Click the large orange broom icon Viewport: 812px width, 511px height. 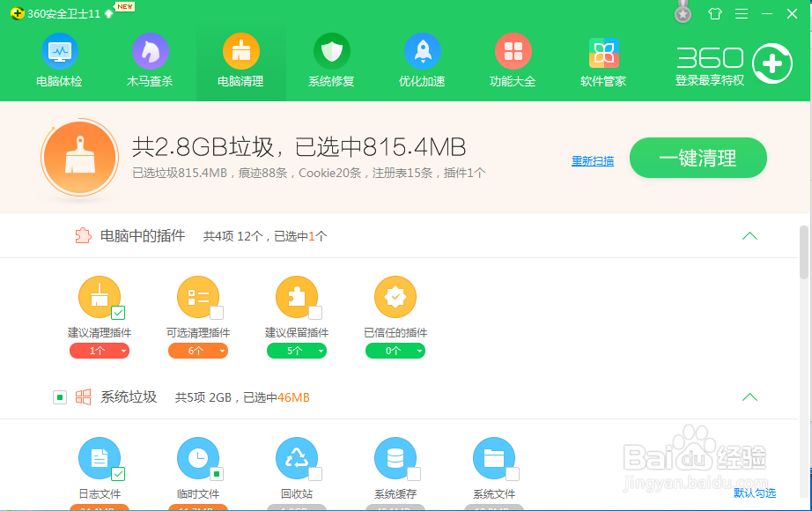point(80,158)
